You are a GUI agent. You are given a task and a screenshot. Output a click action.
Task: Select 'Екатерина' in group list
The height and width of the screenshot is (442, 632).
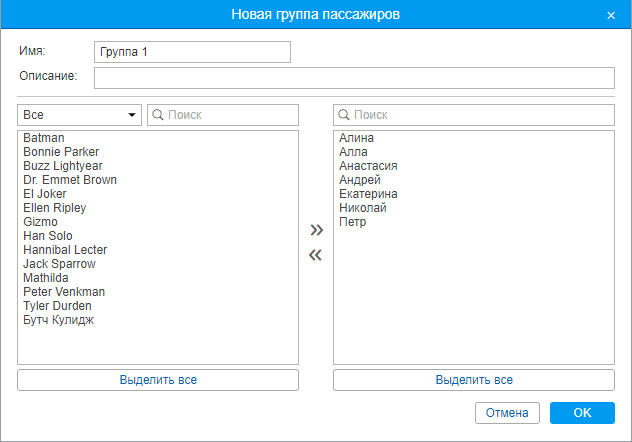369,194
